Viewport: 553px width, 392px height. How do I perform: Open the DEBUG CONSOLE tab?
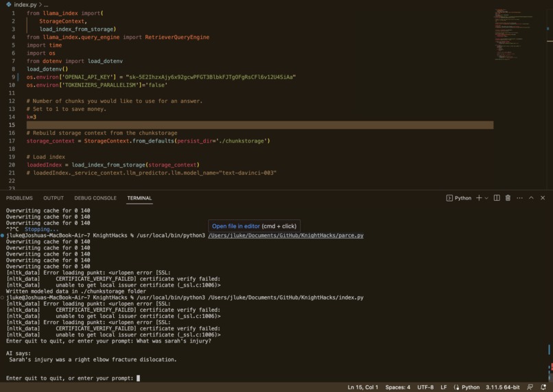pos(95,198)
